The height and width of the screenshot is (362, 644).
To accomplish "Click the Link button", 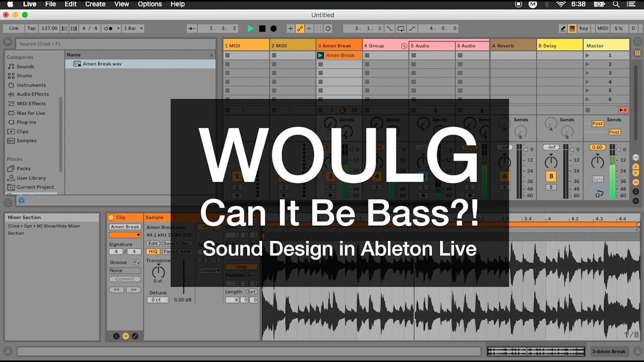I will (x=14, y=29).
